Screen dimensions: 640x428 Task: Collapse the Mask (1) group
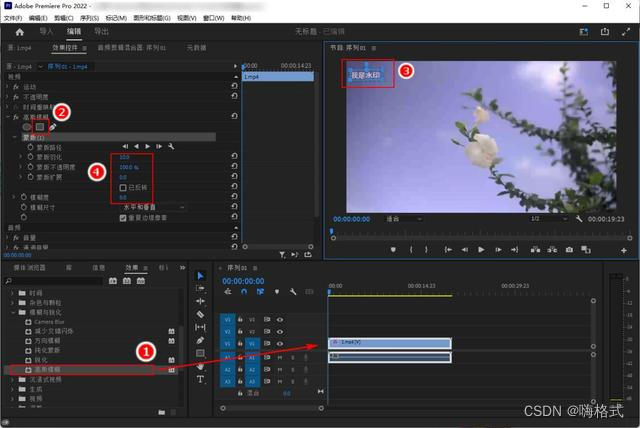click(14, 137)
